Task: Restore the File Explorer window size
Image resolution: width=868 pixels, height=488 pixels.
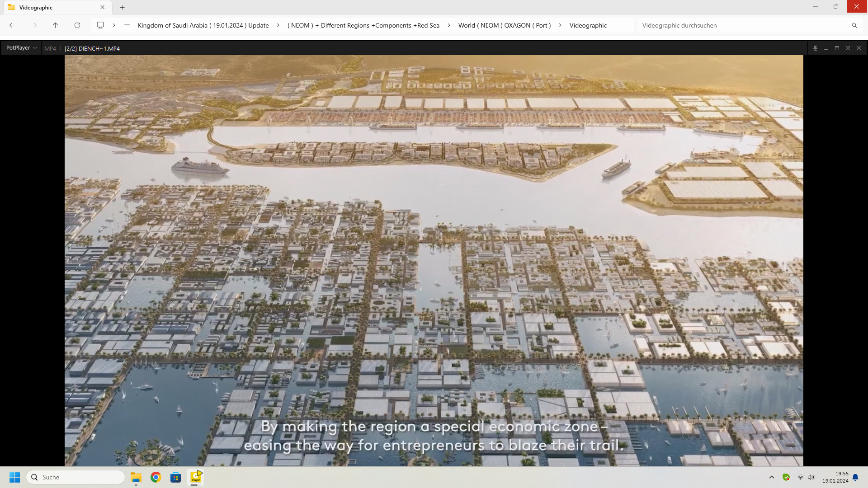Action: (x=836, y=7)
